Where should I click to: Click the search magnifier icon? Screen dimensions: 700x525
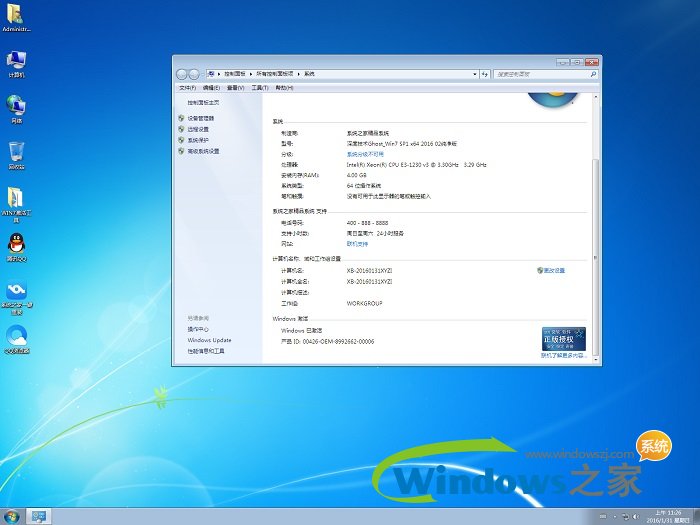pos(593,74)
